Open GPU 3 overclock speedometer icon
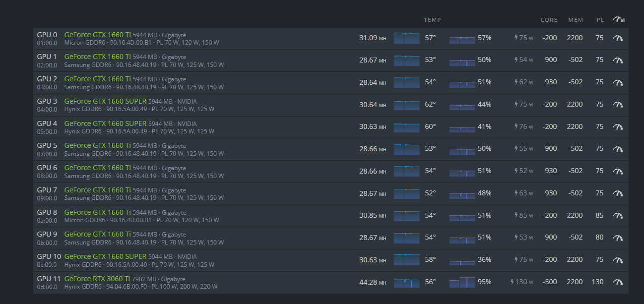 [618, 105]
